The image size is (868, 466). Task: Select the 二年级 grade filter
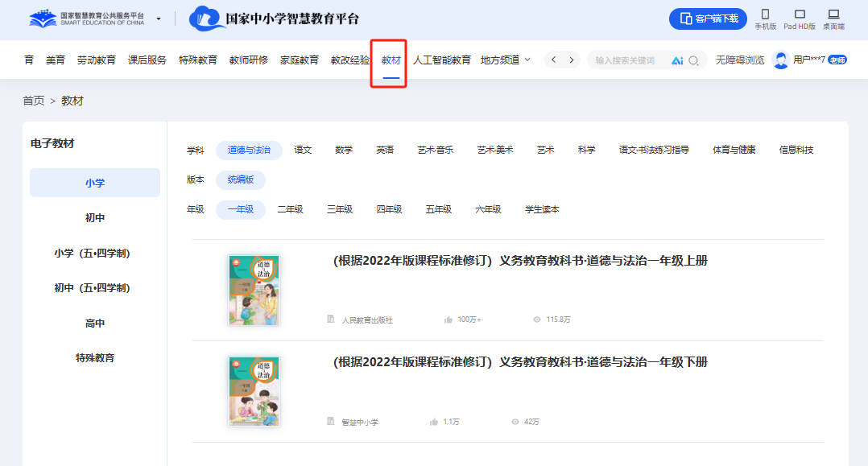290,208
